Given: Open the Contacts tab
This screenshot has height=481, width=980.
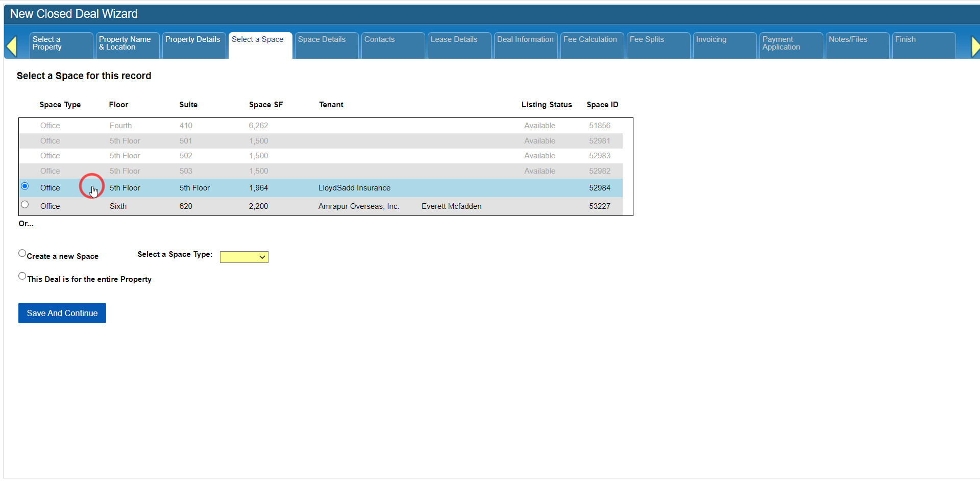Looking at the screenshot, I should [x=393, y=45].
